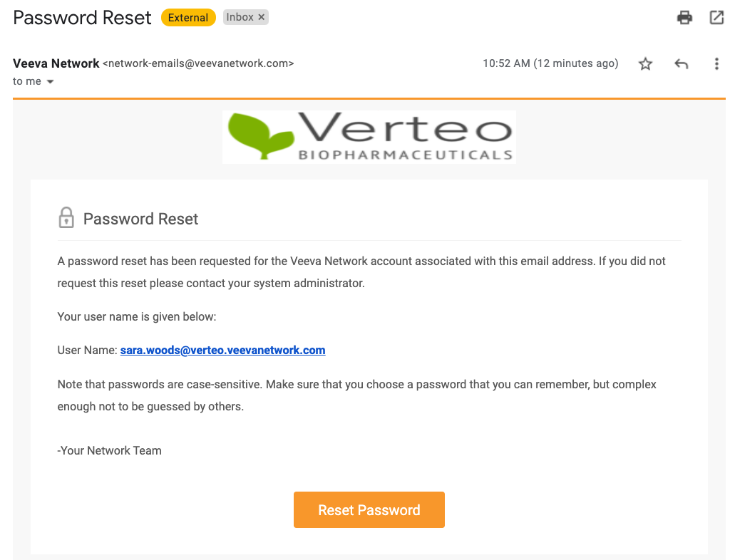Print this email using the printer icon
The image size is (730, 560).
(684, 18)
